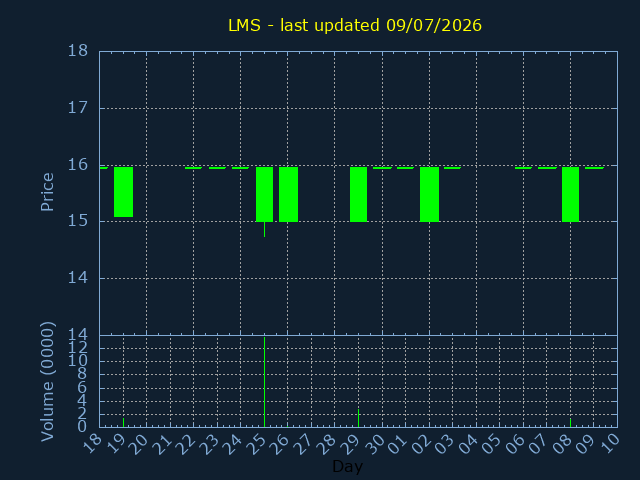Image resolution: width=640 pixels, height=480 pixels.
Task: Select the 18 price tick label
Action: (78, 51)
